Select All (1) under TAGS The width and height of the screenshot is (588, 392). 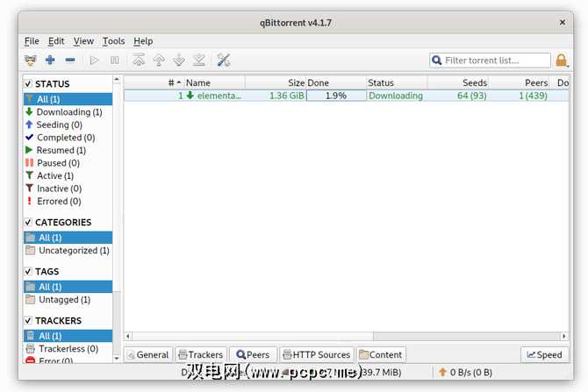click(68, 287)
